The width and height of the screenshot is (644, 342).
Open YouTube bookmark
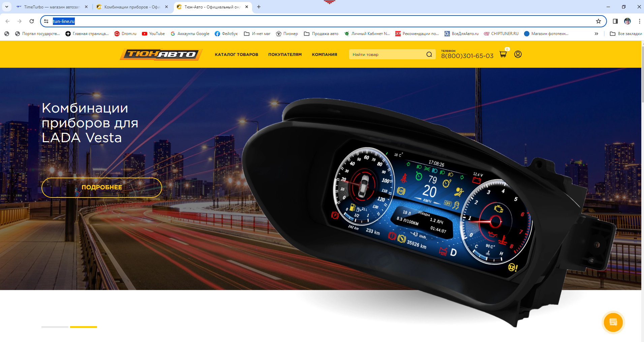153,34
